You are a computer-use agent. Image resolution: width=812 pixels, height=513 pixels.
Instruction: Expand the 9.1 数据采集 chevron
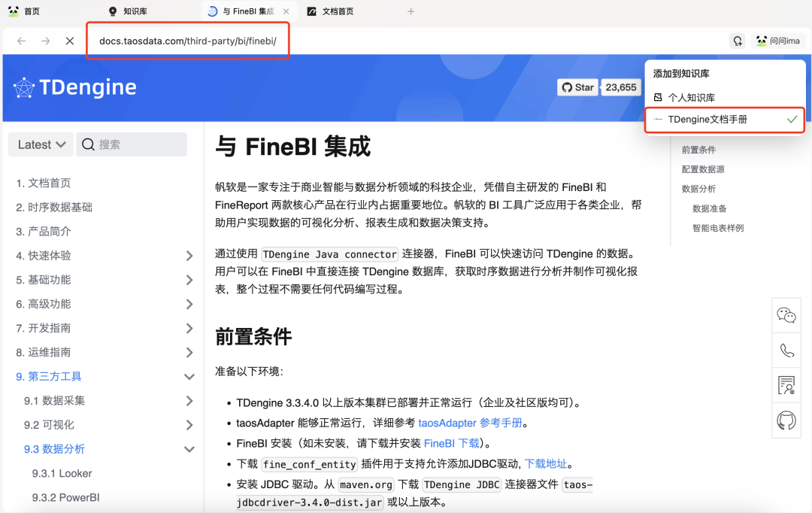[x=189, y=401]
